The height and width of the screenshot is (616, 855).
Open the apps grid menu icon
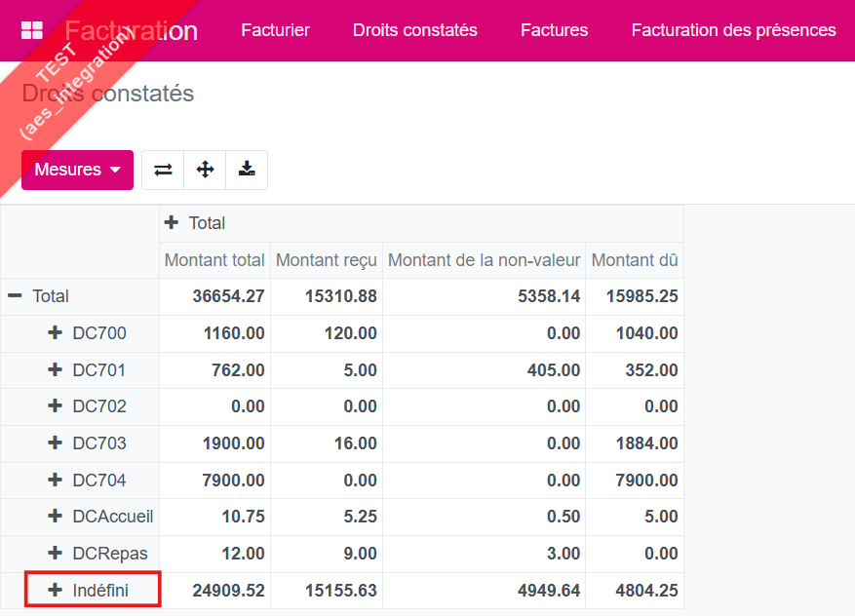(x=31, y=30)
